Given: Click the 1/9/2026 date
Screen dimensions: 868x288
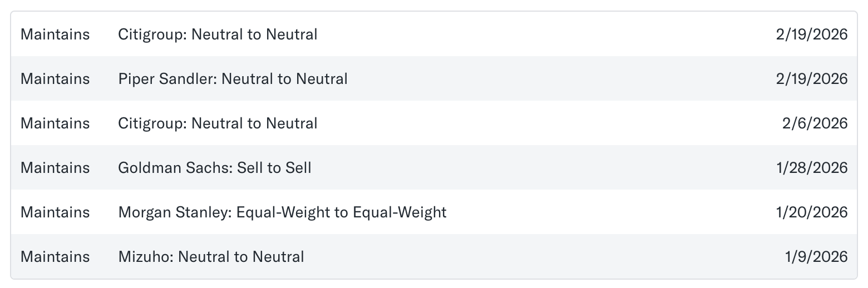Looking at the screenshot, I should [x=816, y=257].
